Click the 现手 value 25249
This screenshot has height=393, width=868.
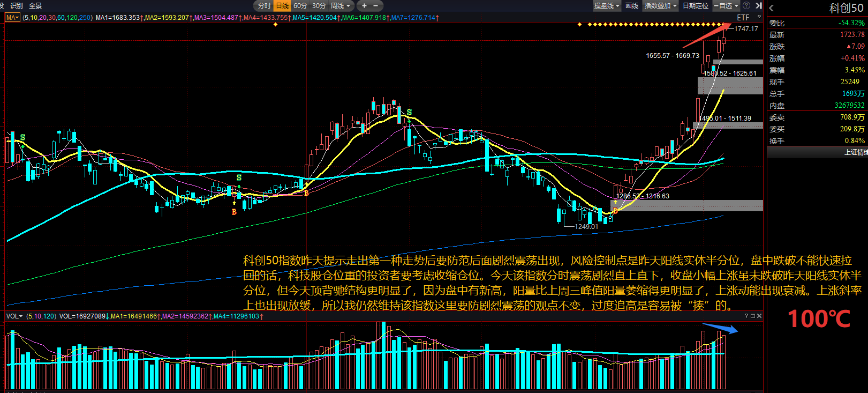850,82
